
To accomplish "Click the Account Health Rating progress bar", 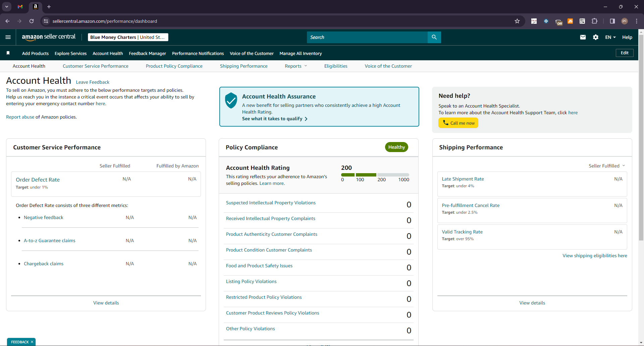I will (375, 175).
